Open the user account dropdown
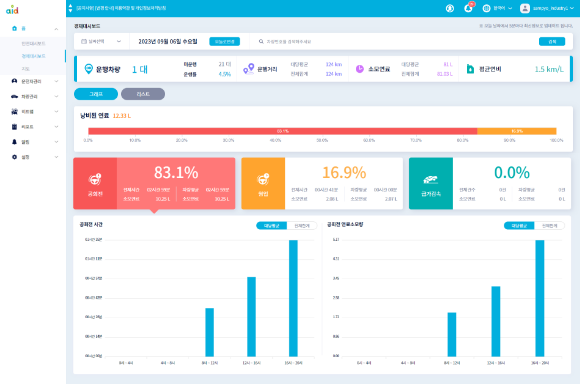 coord(547,8)
